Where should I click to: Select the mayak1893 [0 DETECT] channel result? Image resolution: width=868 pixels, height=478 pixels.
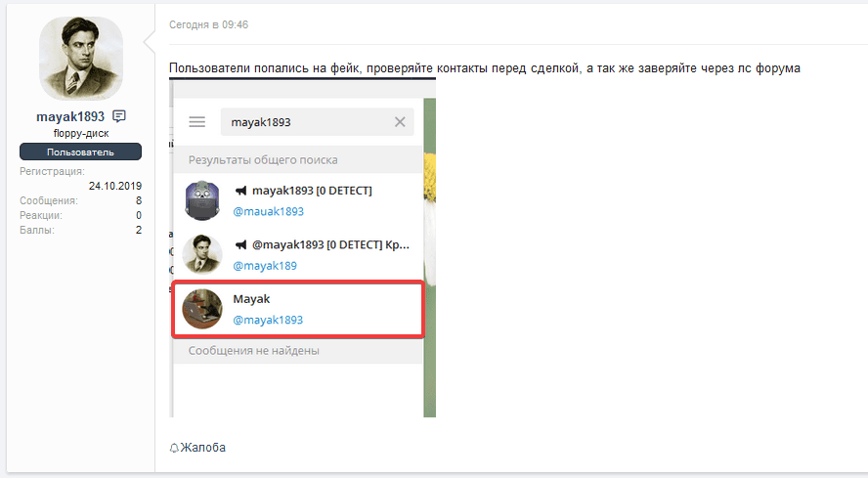coord(298,200)
